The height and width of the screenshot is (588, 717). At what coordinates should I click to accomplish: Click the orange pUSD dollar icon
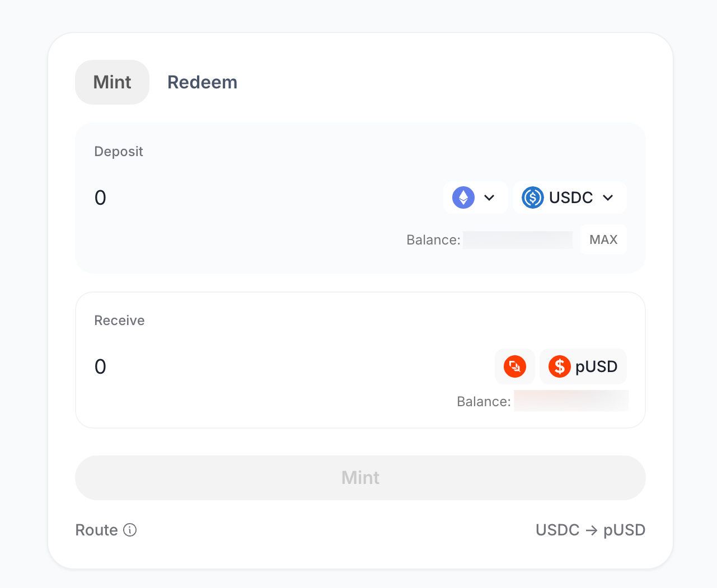pos(559,366)
